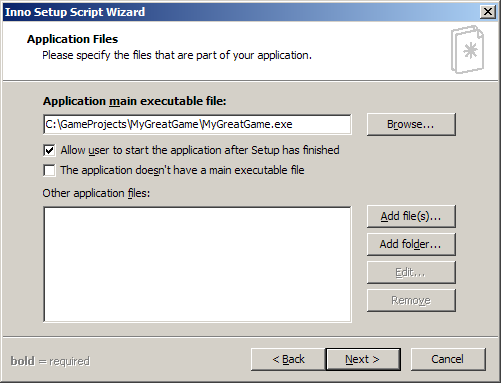This screenshot has height=383, width=501.
Task: Click the Inno Setup Script Wizard title bar
Action: 240,12
